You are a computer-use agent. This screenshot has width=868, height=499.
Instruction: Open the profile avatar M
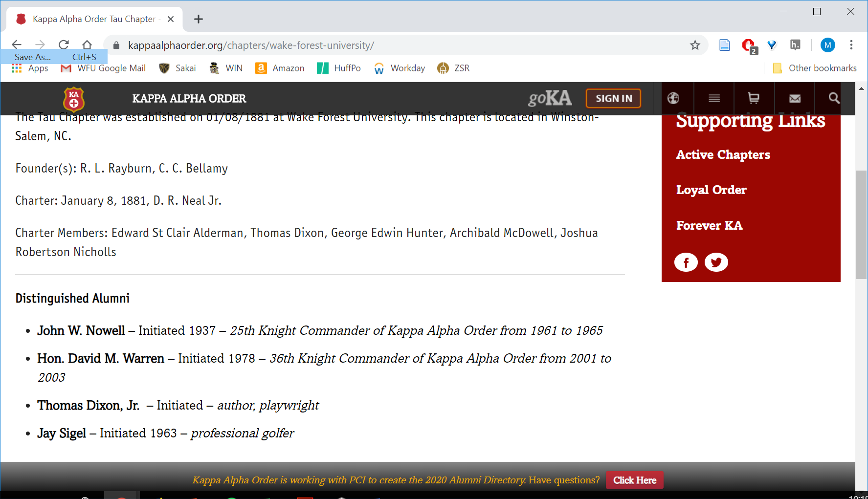click(827, 45)
